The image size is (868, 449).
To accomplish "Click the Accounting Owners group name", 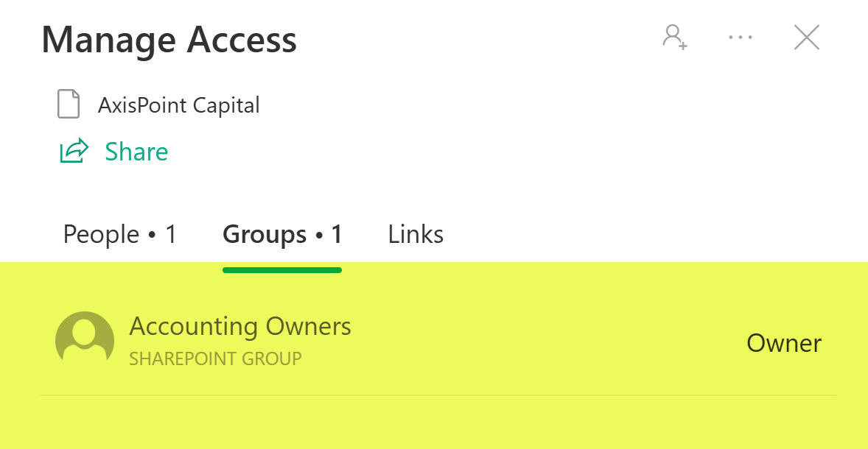I will pyautogui.click(x=240, y=326).
